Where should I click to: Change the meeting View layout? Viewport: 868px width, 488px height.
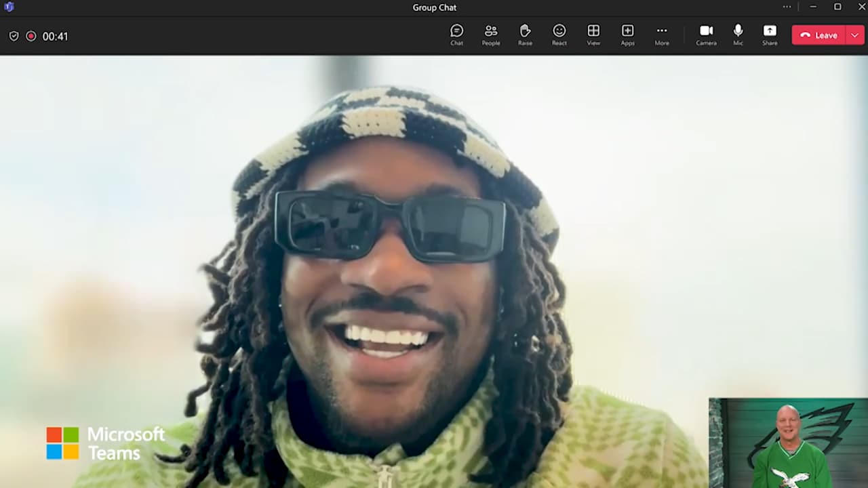(593, 35)
